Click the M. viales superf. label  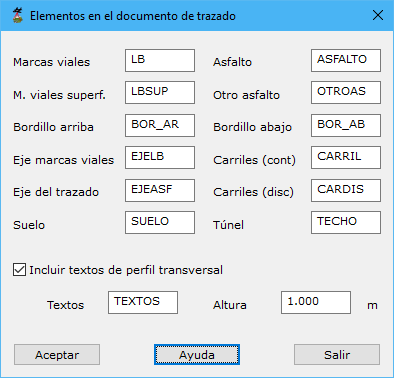tap(59, 95)
